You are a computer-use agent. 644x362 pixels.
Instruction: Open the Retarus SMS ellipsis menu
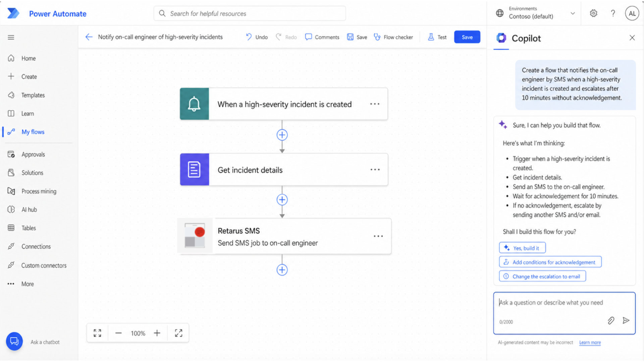pos(378,236)
